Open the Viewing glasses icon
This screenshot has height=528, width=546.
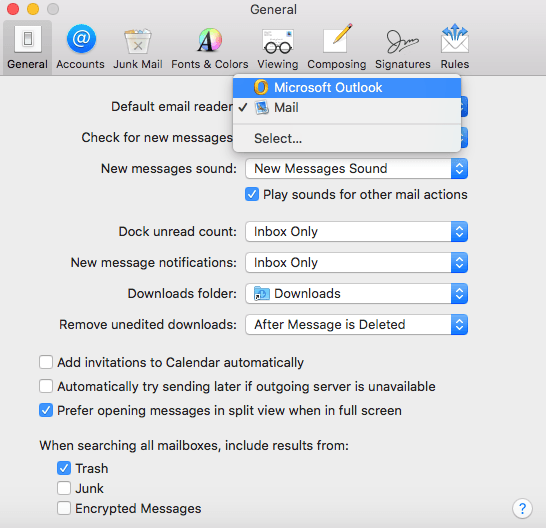[x=278, y=41]
